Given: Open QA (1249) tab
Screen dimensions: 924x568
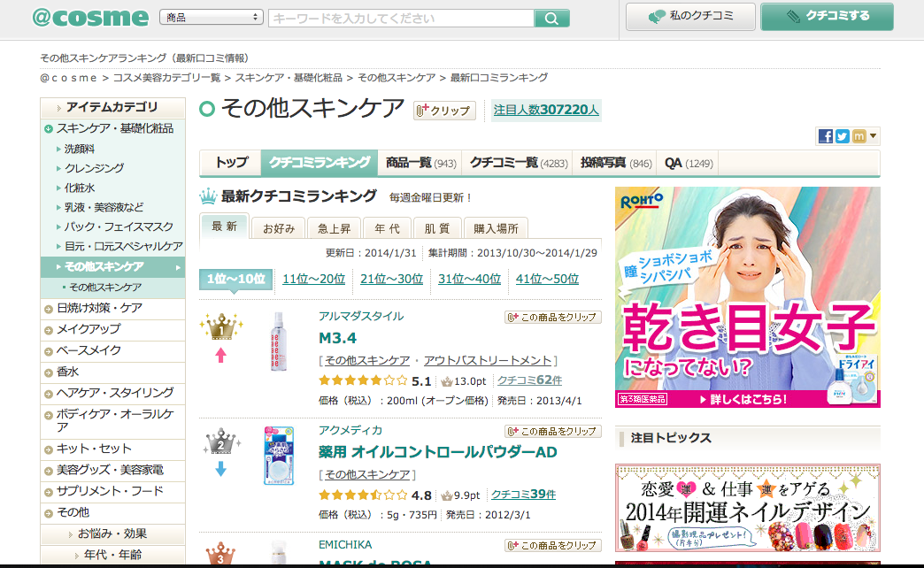Looking at the screenshot, I should 689,163.
